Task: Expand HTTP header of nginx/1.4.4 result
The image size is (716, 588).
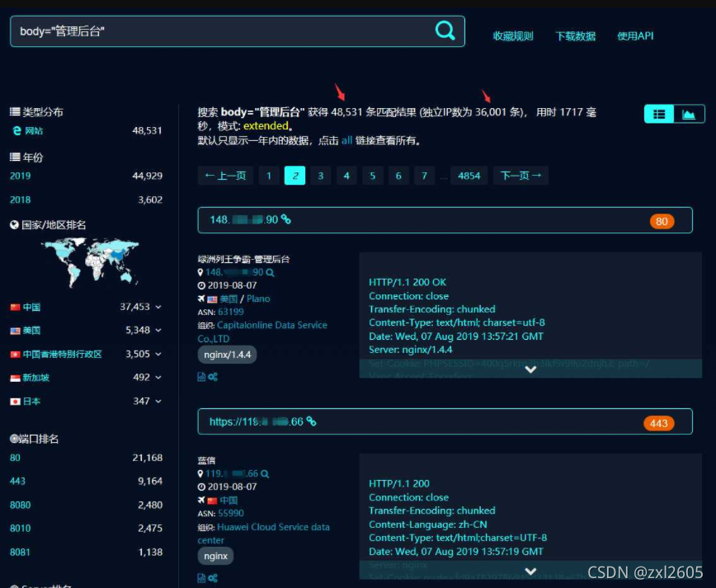Action: click(530, 369)
